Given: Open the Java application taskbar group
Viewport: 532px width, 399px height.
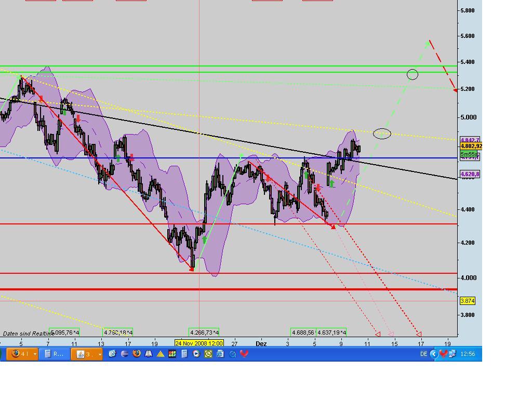Looking at the screenshot, I should pyautogui.click(x=87, y=354).
